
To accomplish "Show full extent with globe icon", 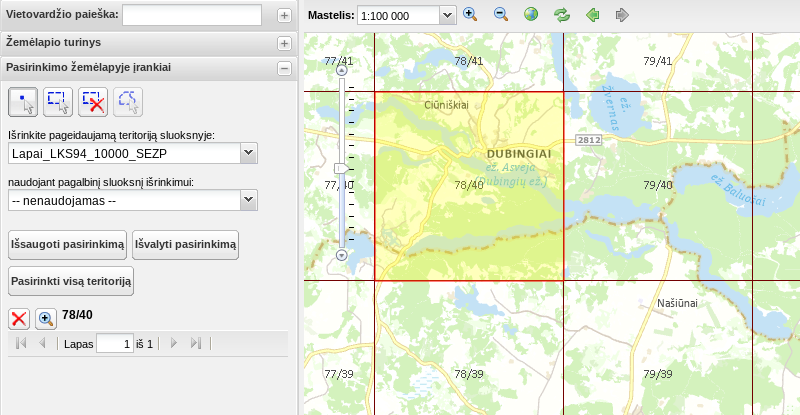I will [x=531, y=15].
